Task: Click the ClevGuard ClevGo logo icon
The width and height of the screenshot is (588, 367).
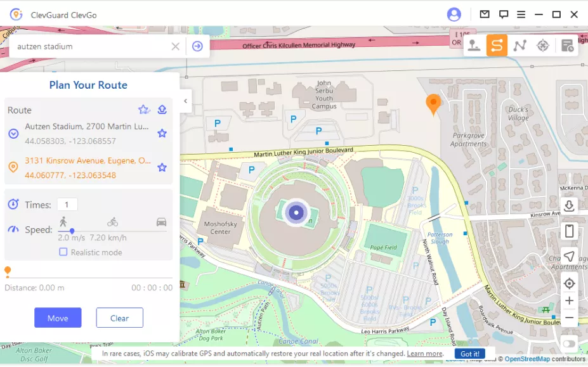Action: coord(16,15)
